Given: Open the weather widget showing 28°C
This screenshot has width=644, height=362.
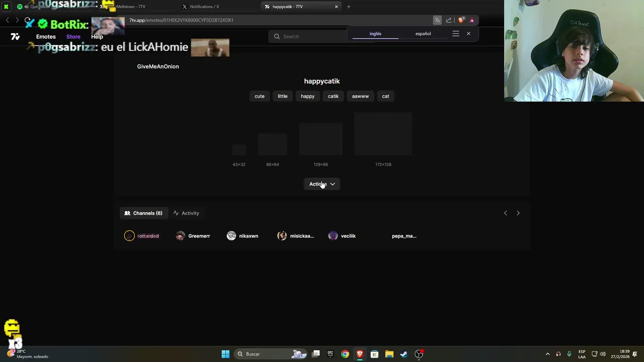Looking at the screenshot, I should click(x=28, y=354).
